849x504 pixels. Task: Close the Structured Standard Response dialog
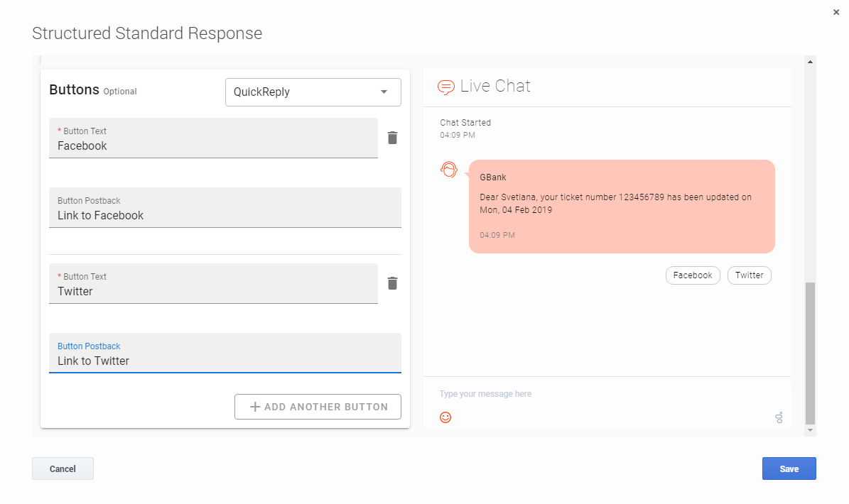click(836, 12)
